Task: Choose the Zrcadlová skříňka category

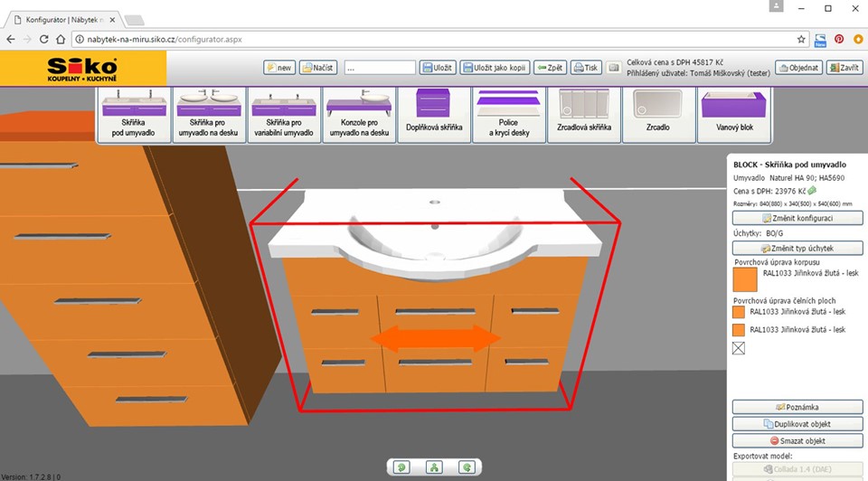Action: click(x=585, y=115)
